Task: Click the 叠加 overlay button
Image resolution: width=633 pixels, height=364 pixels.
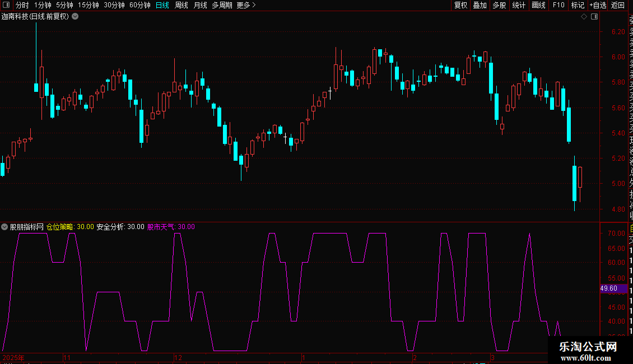Action: pos(480,5)
